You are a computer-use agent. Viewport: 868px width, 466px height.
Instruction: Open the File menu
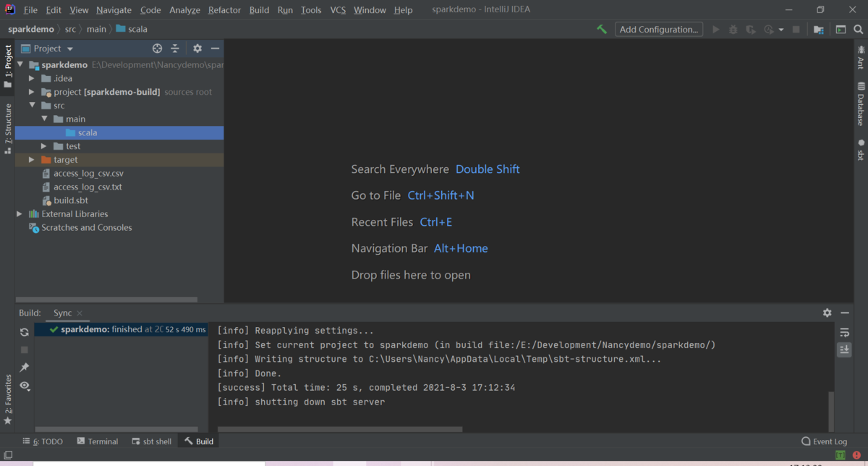pyautogui.click(x=30, y=10)
